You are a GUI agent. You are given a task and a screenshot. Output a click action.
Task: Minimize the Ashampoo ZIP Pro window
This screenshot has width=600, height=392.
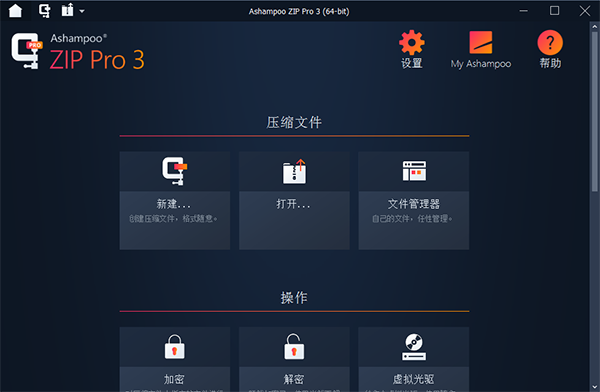point(523,11)
